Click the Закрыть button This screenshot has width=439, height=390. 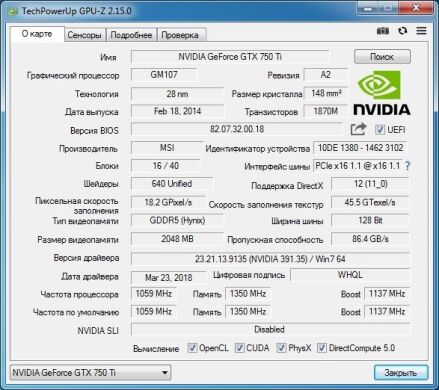point(401,372)
